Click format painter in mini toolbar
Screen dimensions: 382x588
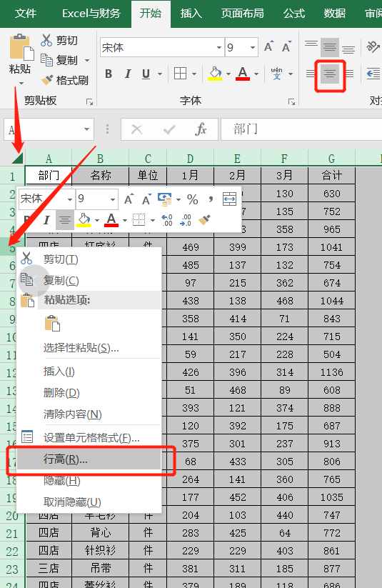(204, 220)
